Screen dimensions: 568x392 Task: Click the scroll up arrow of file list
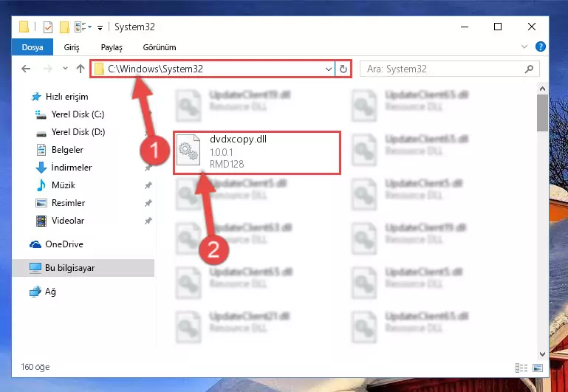[542, 89]
